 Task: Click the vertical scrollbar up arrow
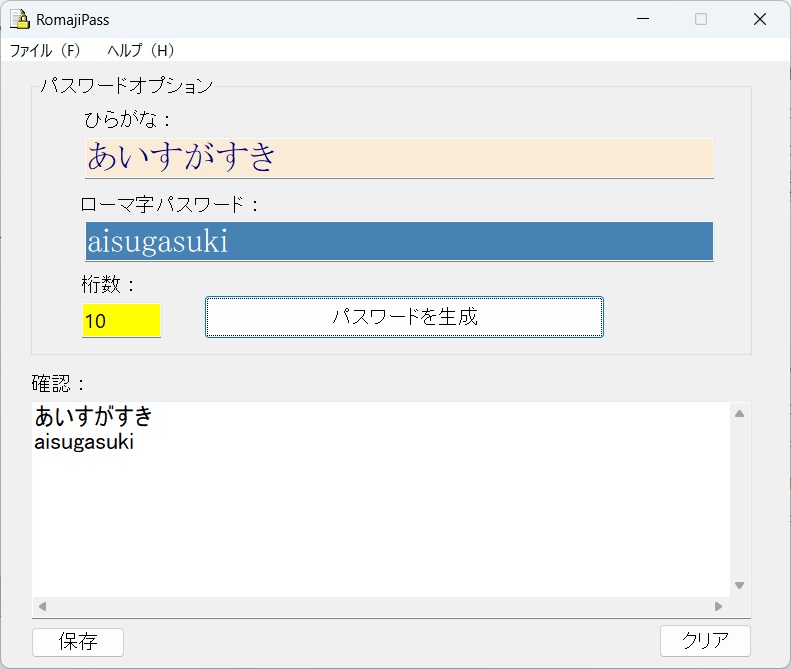740,413
